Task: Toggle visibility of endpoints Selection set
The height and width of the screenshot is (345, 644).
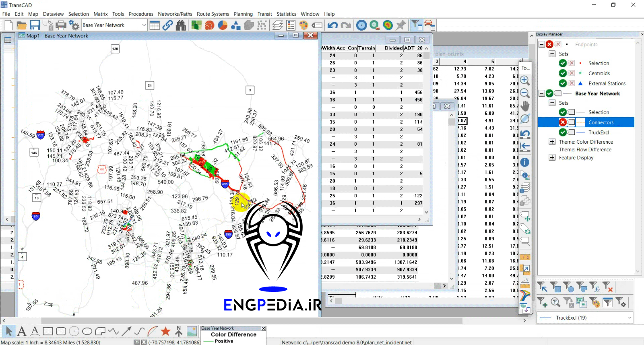Action: pyautogui.click(x=563, y=63)
